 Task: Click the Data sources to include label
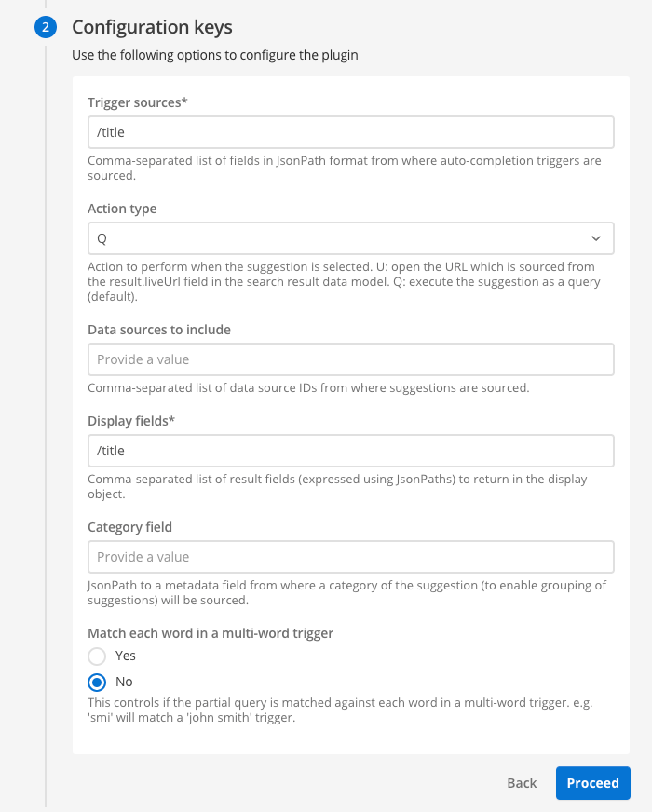click(159, 330)
